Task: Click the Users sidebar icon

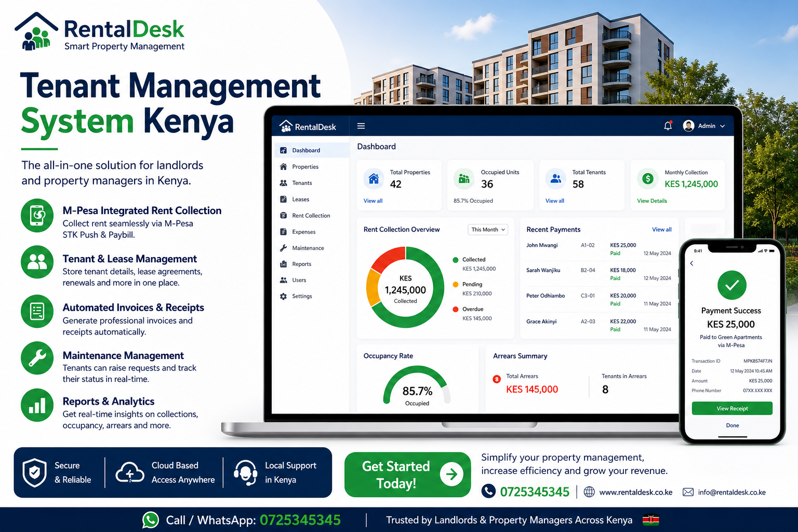Action: pos(283,280)
